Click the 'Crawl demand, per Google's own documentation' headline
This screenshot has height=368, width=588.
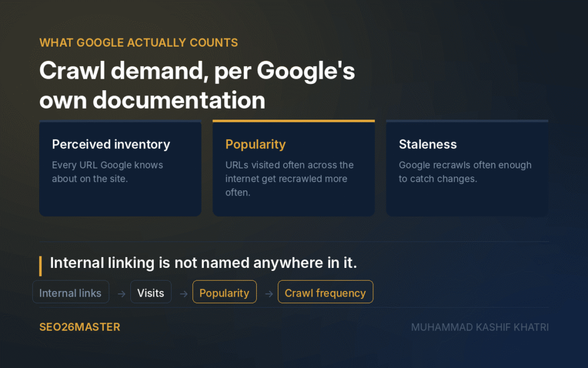pyautogui.click(x=197, y=85)
